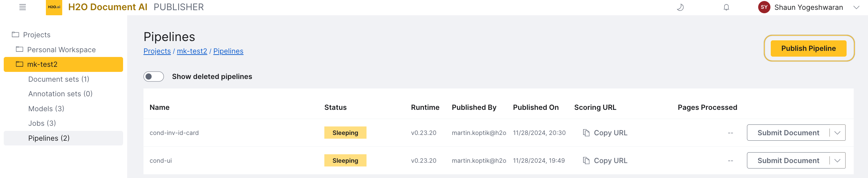868x178 pixels.
Task: Click publish date 11/28/2024, 20:30
Action: (539, 133)
